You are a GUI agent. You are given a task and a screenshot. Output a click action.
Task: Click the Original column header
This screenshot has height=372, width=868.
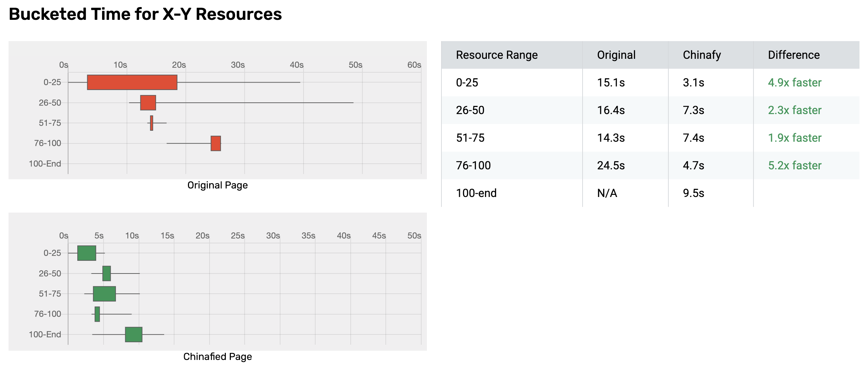616,55
